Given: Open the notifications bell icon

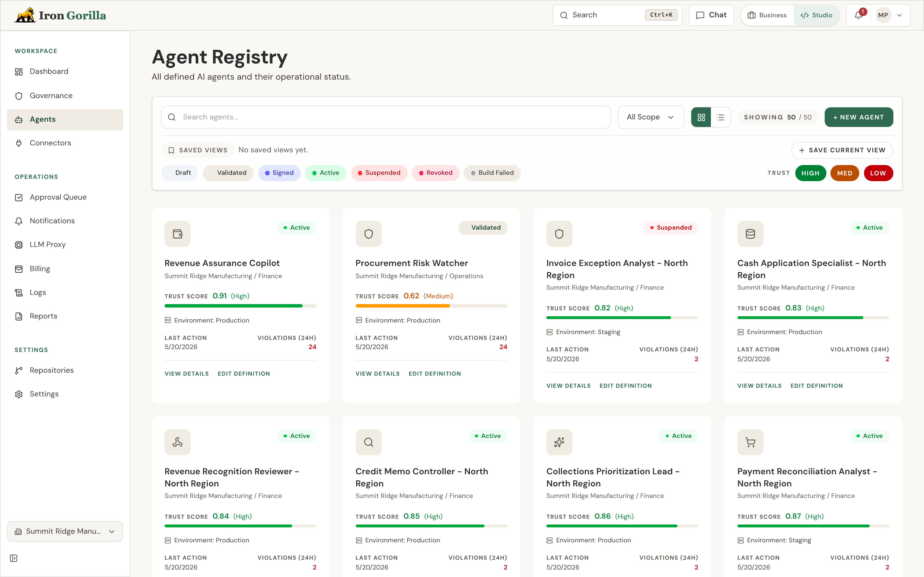Looking at the screenshot, I should [858, 15].
